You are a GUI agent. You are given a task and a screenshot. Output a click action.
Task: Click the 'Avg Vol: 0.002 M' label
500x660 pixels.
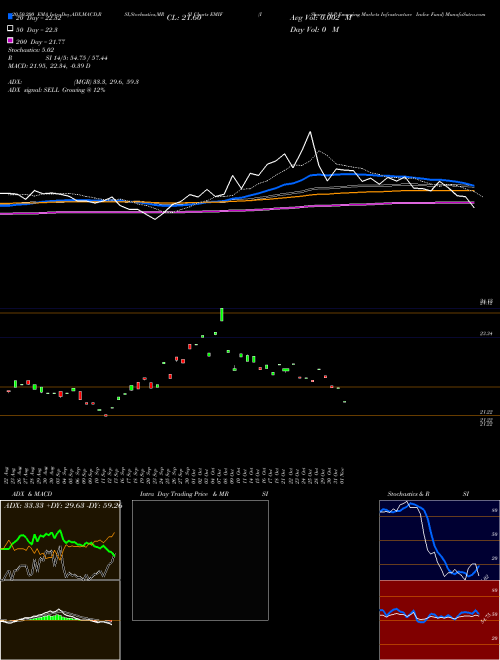[x=321, y=18]
